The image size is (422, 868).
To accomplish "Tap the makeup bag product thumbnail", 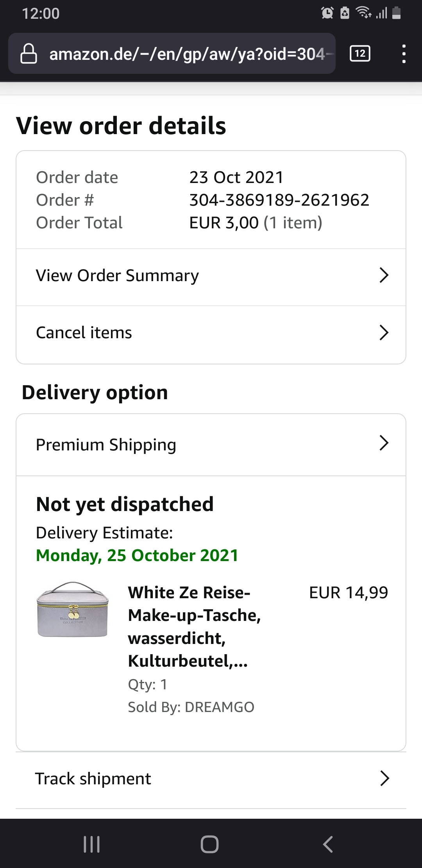I will click(x=72, y=609).
